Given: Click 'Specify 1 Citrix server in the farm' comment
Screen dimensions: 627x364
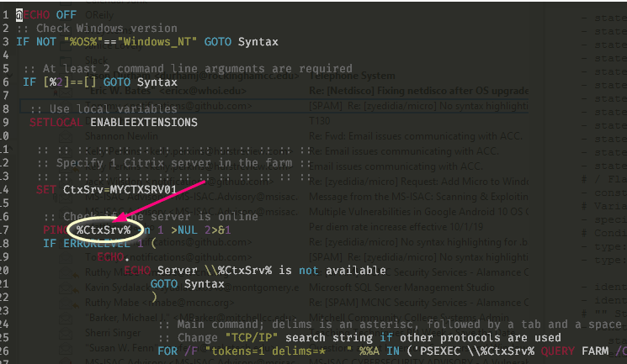Looking at the screenshot, I should [x=174, y=163].
